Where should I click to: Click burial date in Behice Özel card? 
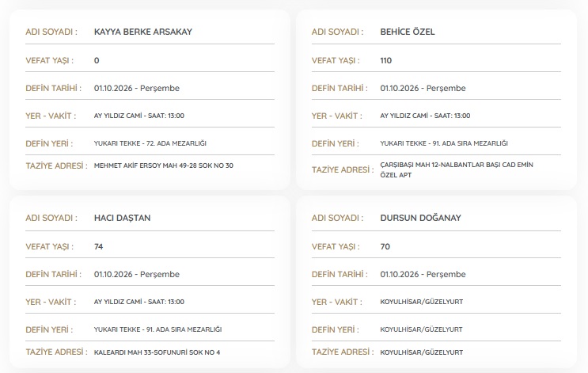coord(423,88)
